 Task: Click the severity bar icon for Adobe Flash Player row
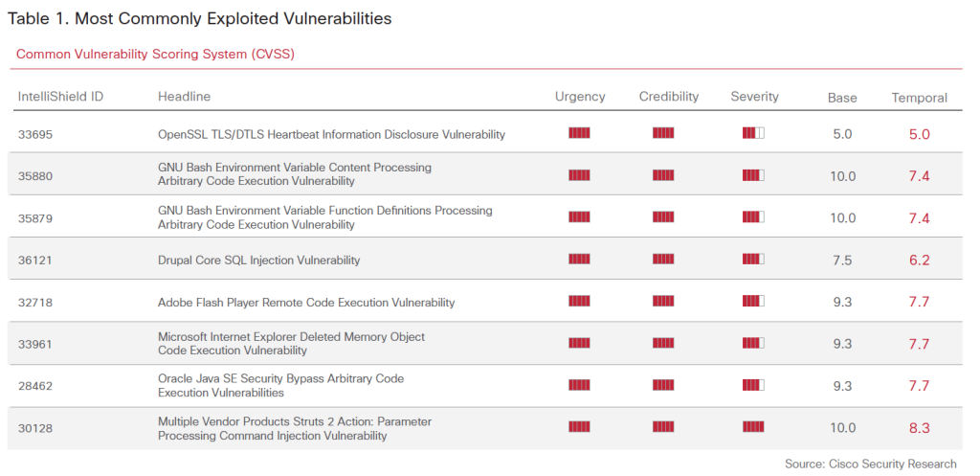pyautogui.click(x=753, y=301)
